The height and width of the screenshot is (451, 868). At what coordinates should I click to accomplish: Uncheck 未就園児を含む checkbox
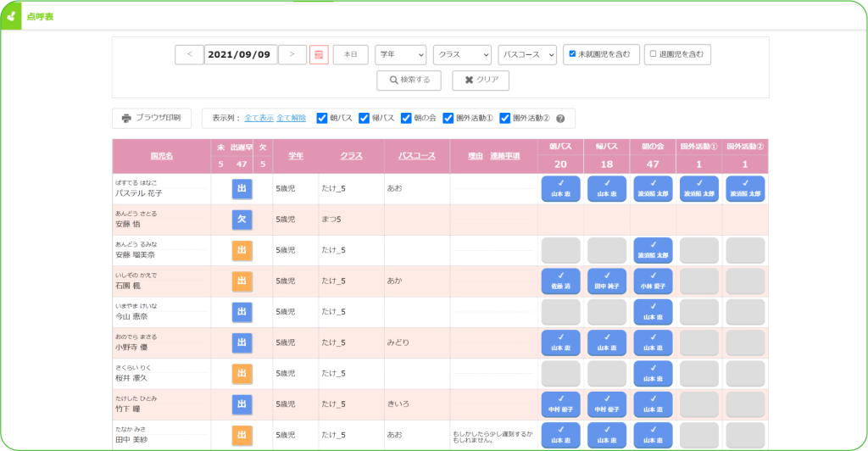click(x=572, y=54)
